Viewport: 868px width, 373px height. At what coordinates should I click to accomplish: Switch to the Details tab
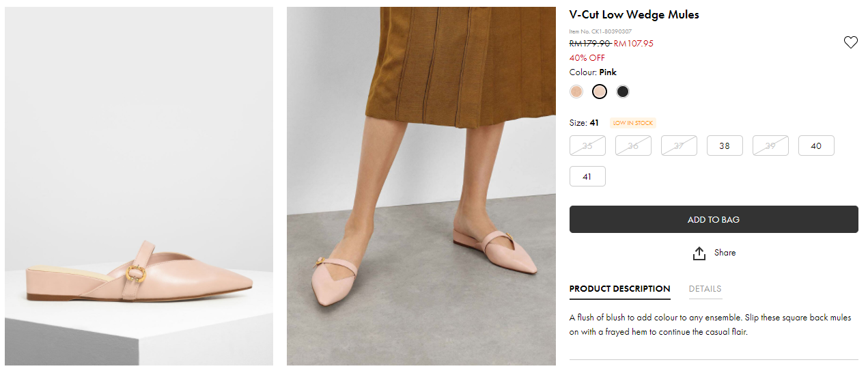pos(705,289)
